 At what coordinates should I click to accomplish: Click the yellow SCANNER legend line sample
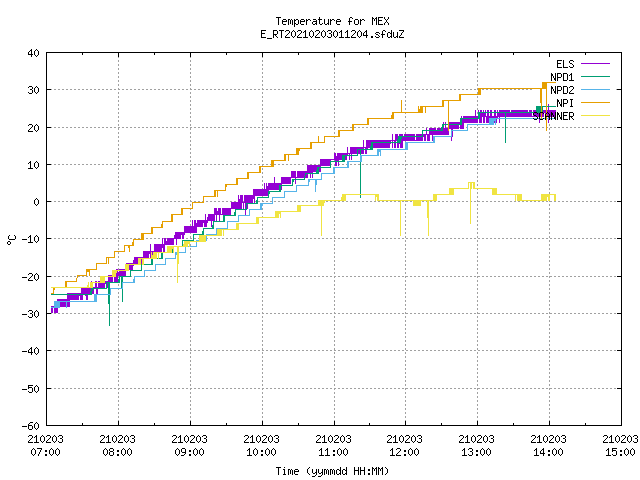tap(595, 116)
